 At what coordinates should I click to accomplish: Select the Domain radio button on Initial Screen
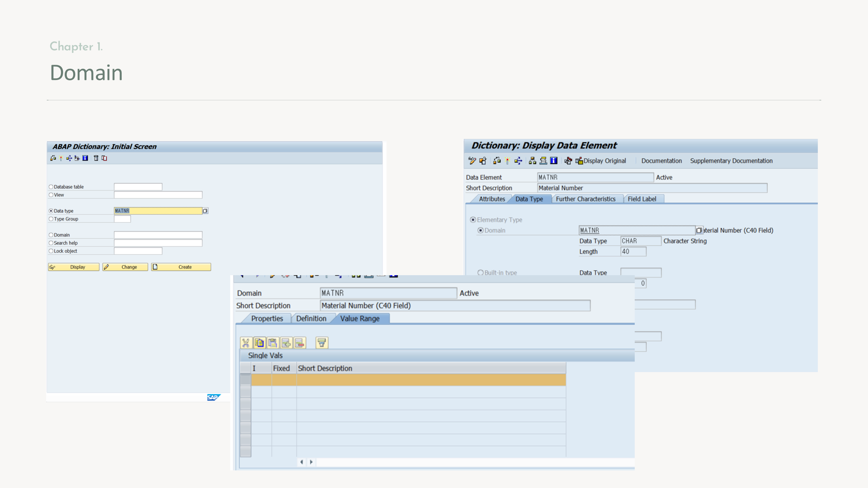[51, 235]
